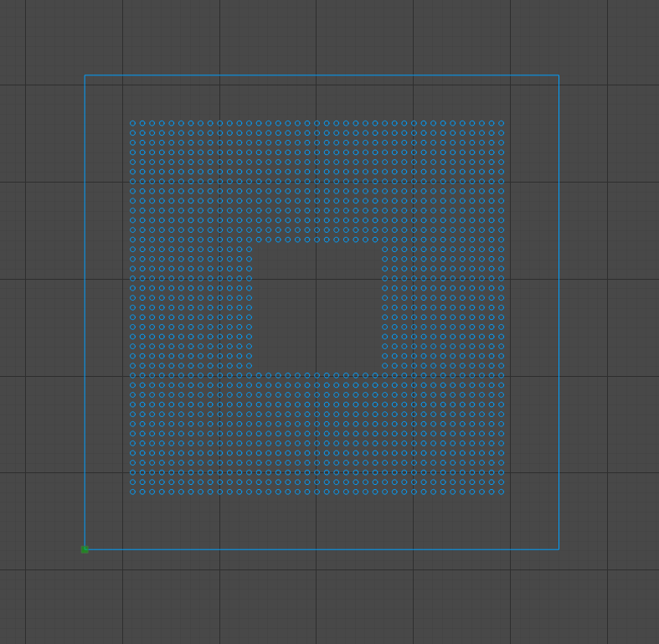Screen dimensions: 659x644
Task: Select the left edge of the blue outline
Action: 85,312
